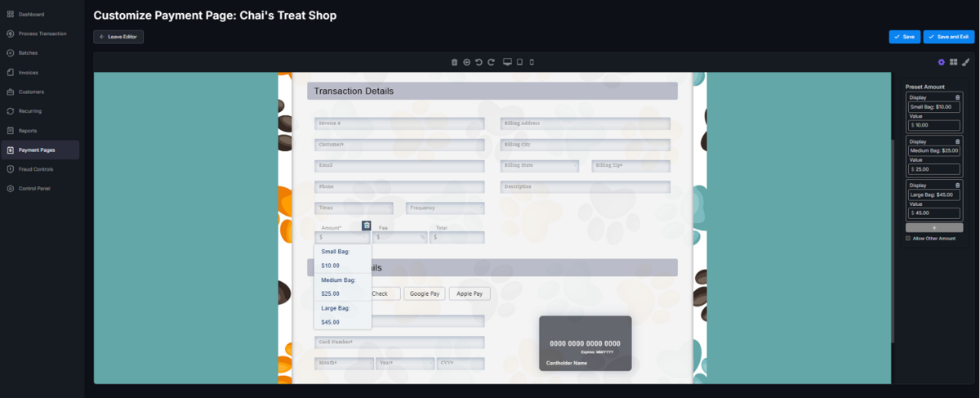Switch to tablet preview view
Viewport: 980px width, 398px height.
pyautogui.click(x=519, y=62)
